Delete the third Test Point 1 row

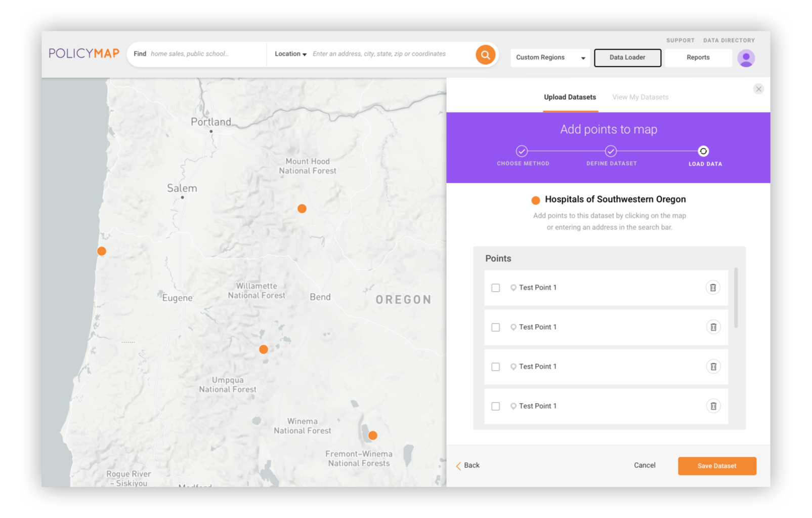[x=713, y=367]
